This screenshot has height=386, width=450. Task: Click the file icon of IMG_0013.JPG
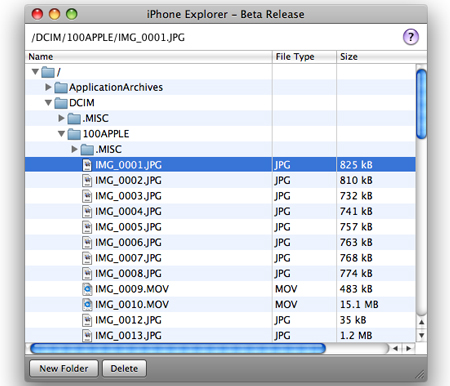click(87, 335)
